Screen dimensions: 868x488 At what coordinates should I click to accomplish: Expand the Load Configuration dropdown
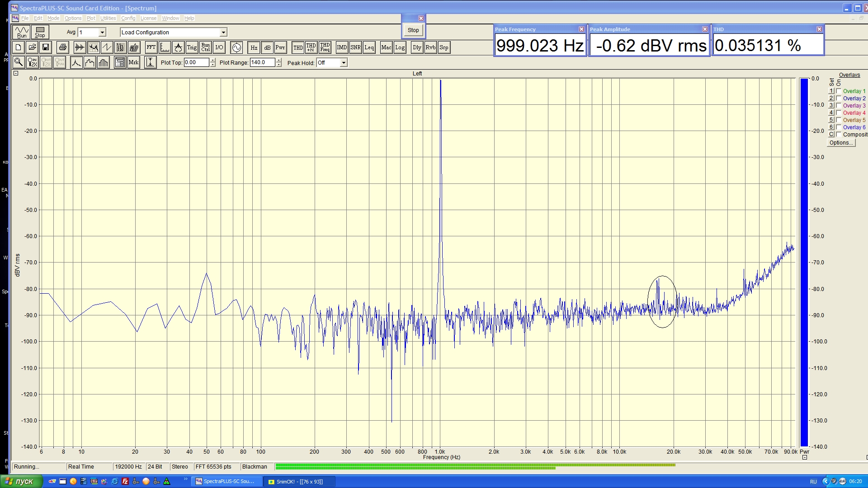click(223, 33)
